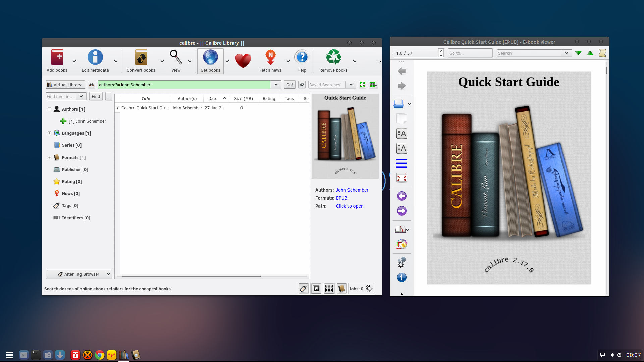The height and width of the screenshot is (362, 644).
Task: Click viewer themes color palette icon
Action: click(401, 244)
